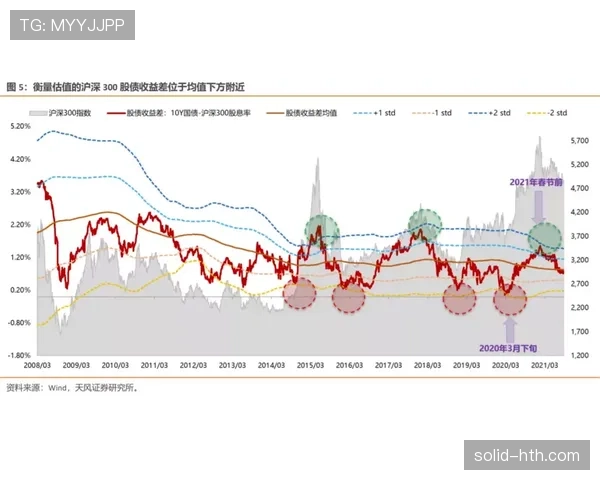Click the red circle near 2014/03 low
Screen dimensions: 600x480
pyautogui.click(x=300, y=293)
